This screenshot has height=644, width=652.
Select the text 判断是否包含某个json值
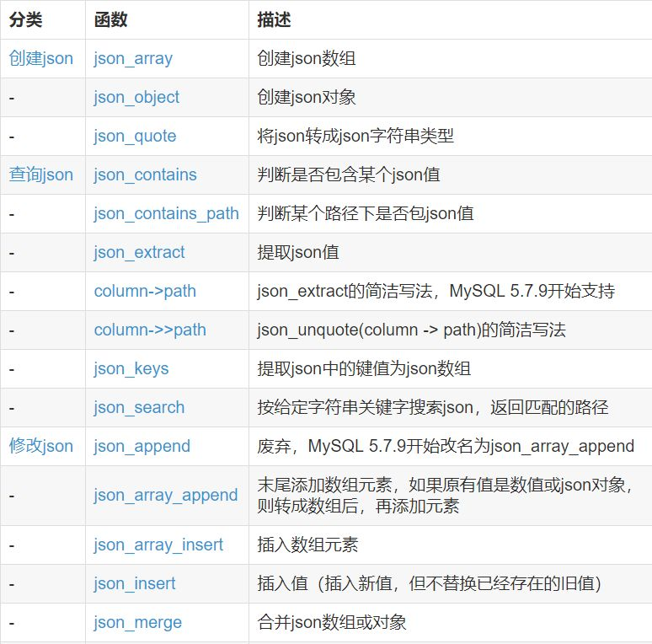pyautogui.click(x=349, y=174)
